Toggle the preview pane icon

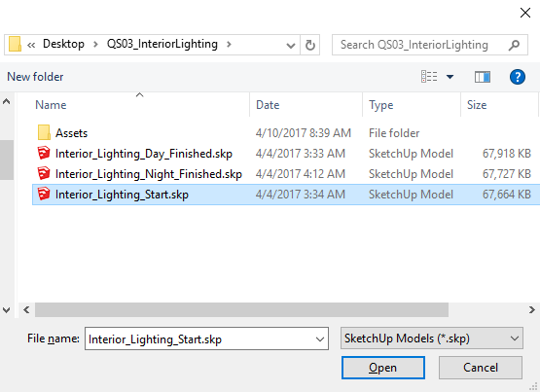pos(483,77)
